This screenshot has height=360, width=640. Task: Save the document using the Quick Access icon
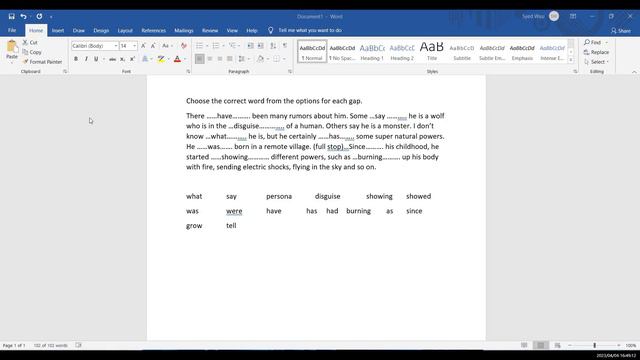tap(11, 16)
